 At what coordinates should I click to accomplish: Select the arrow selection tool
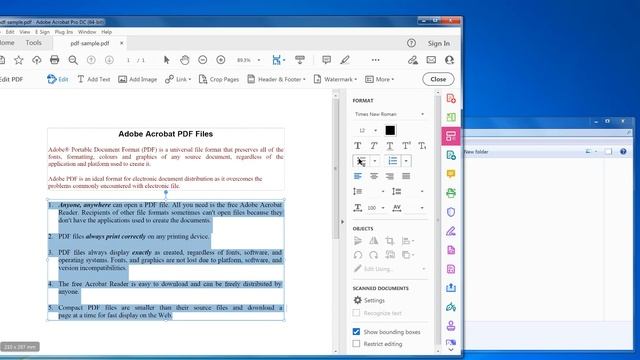pyautogui.click(x=166, y=60)
